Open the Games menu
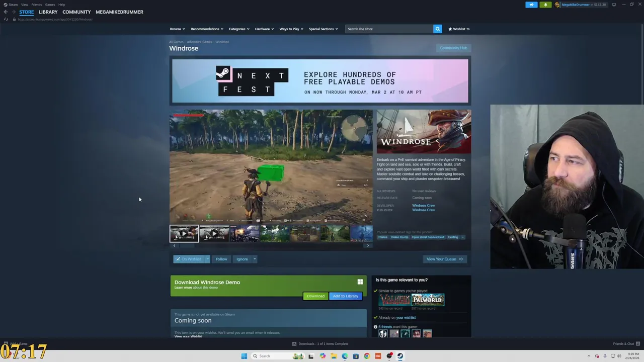 coord(50,5)
